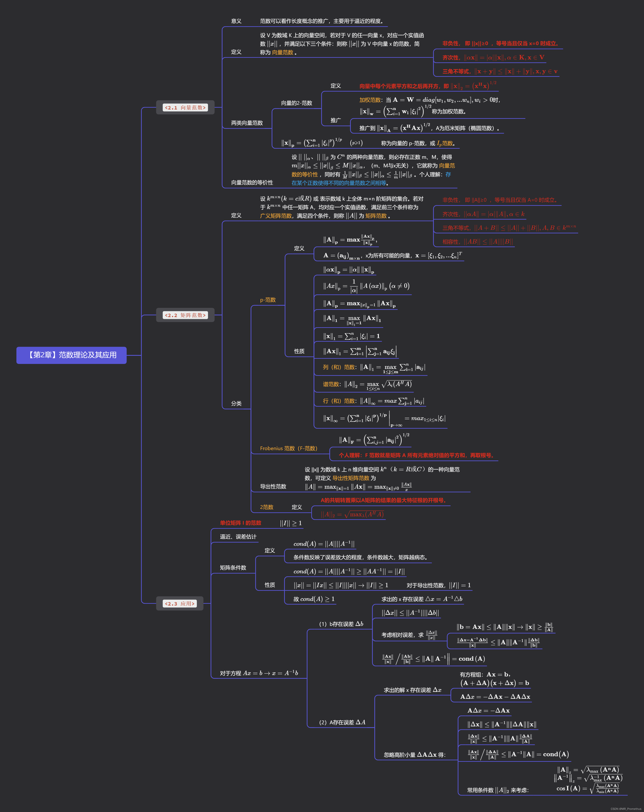Select the 意义 branch under 2.1
Viewport: 644px width, 812px height.
pos(236,21)
